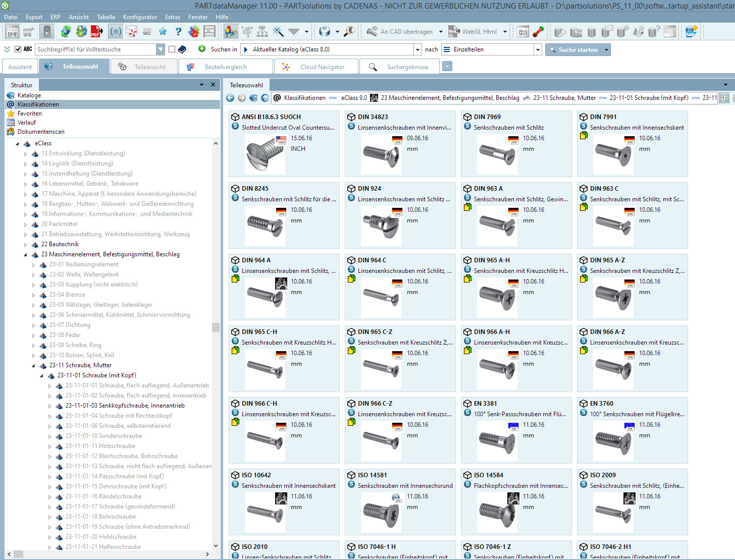Click An CAD übertragen button
The image size is (735, 560).
400,32
